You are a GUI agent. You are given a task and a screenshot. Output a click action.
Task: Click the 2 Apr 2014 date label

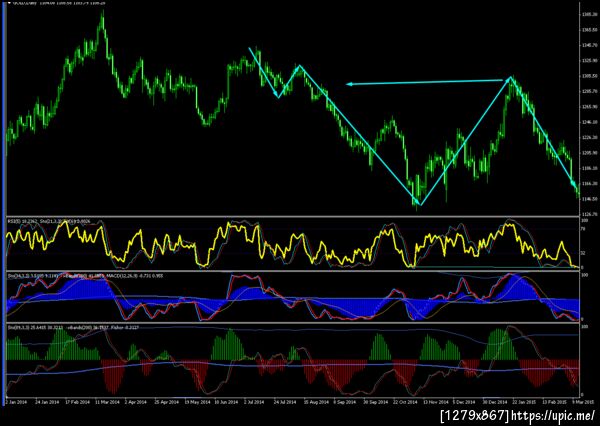137,402
